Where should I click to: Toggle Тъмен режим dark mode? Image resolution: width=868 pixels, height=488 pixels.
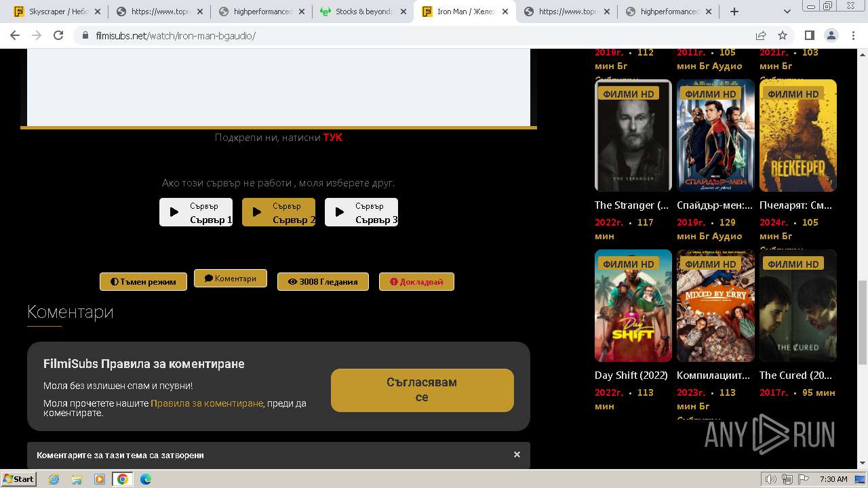pyautogui.click(x=143, y=281)
